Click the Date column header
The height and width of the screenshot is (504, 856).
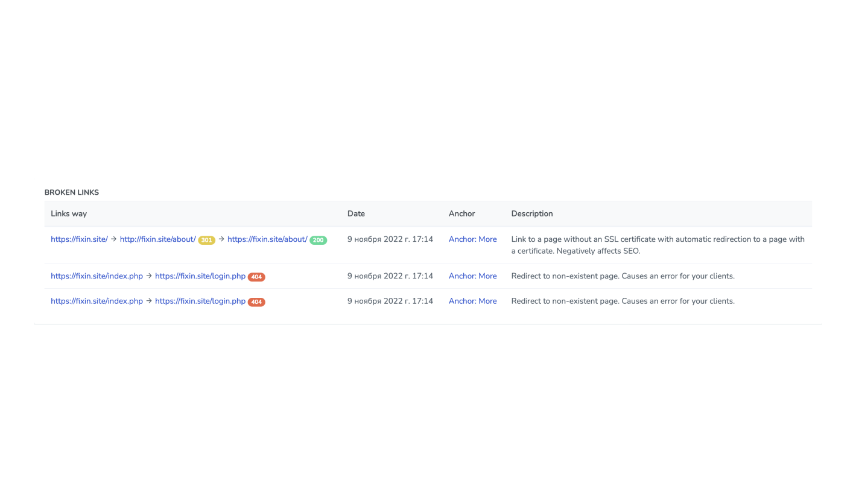[x=356, y=213]
